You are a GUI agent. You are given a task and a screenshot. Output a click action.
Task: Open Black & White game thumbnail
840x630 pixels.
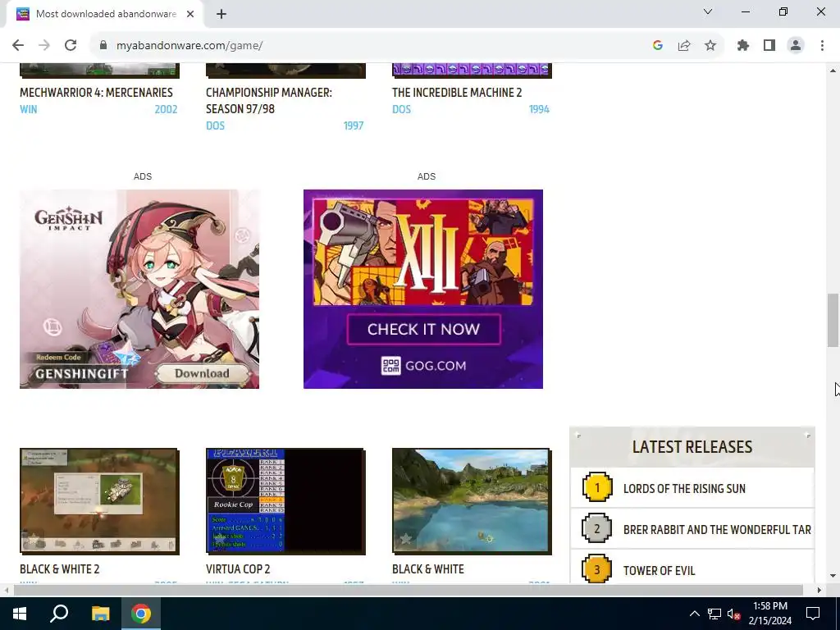[472, 501]
